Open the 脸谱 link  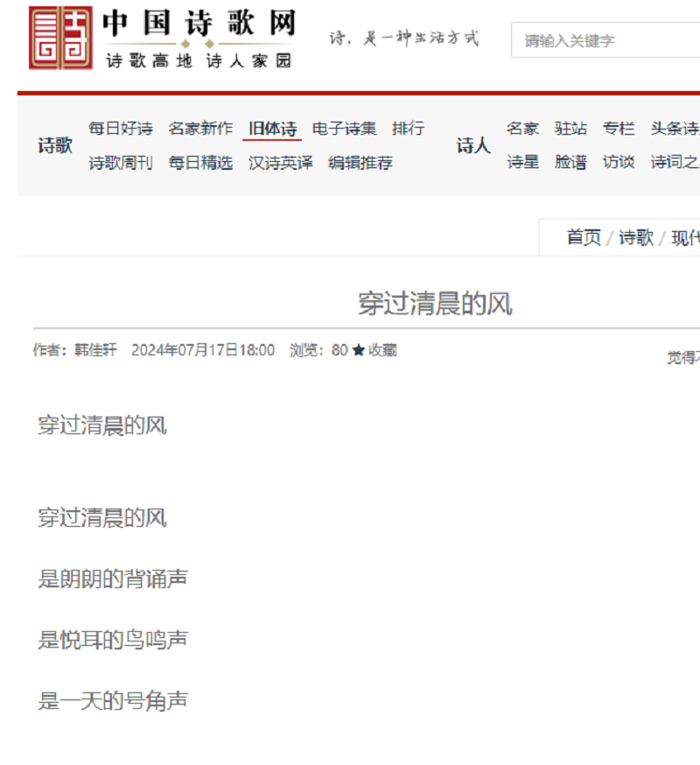point(570,163)
